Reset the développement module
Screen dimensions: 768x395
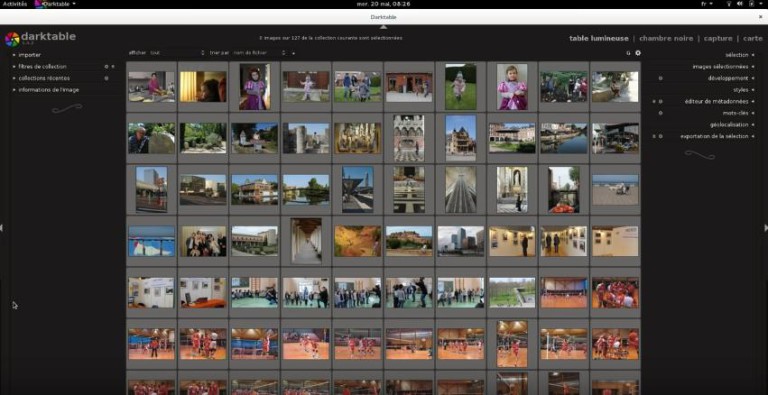point(660,78)
